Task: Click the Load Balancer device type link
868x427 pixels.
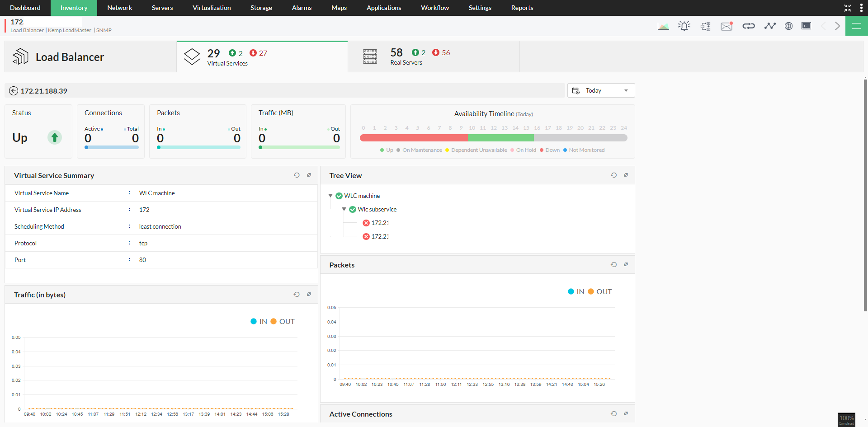Action: 27,30
